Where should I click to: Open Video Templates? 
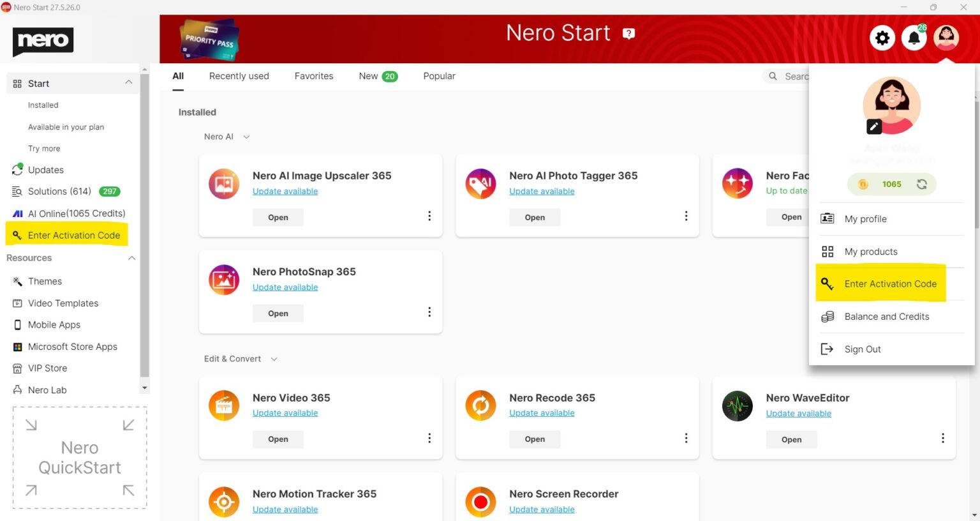63,303
